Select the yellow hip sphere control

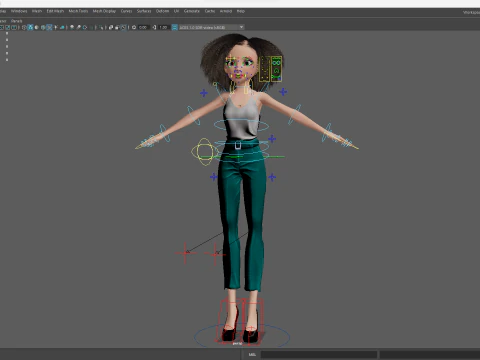[204, 152]
